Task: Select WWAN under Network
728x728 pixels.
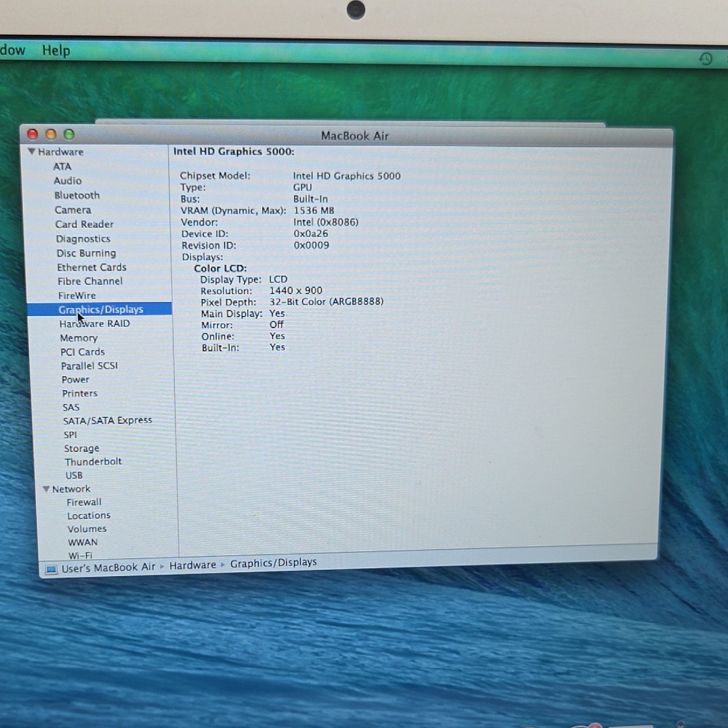Action: click(83, 543)
